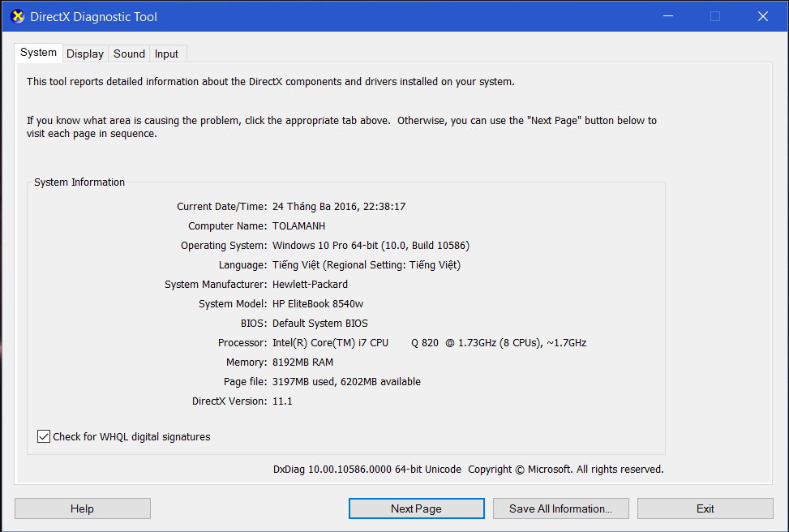The height and width of the screenshot is (532, 789).
Task: Click the grayed-out maximize button
Action: coord(714,16)
